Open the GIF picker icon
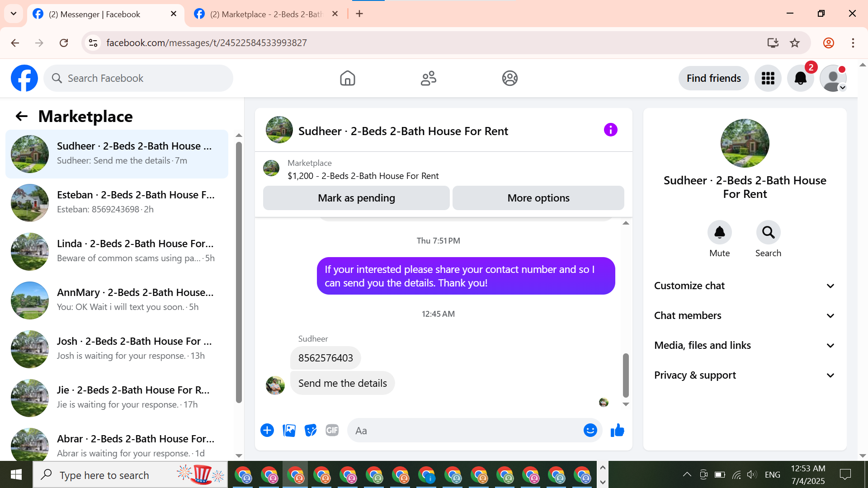 [x=332, y=431]
